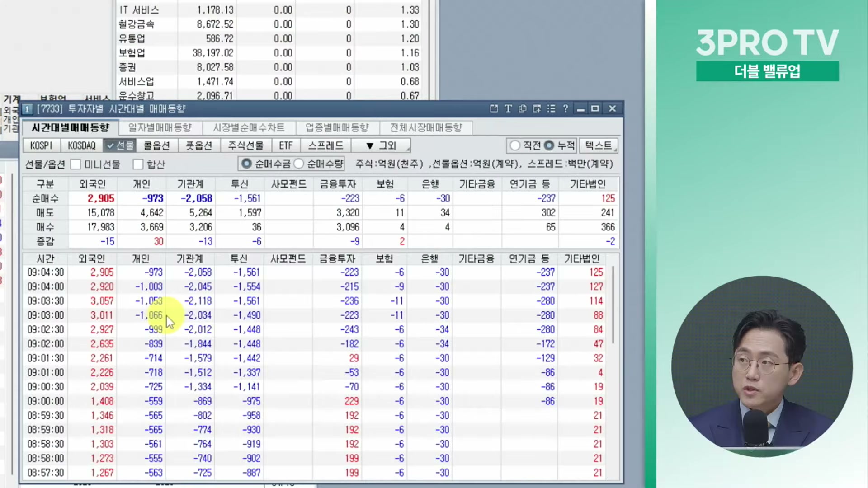The width and height of the screenshot is (868, 488).
Task: Enable the 미니선물 checkbox
Action: point(76,164)
